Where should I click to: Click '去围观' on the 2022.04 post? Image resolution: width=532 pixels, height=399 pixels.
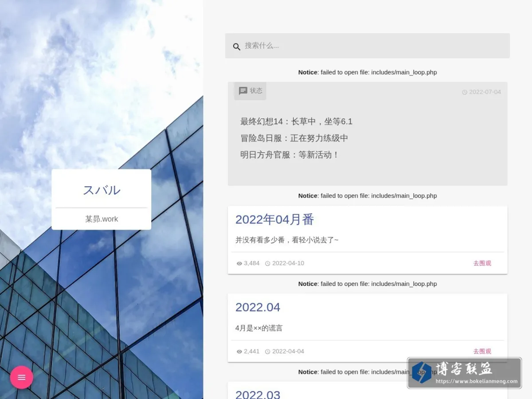[482, 352]
